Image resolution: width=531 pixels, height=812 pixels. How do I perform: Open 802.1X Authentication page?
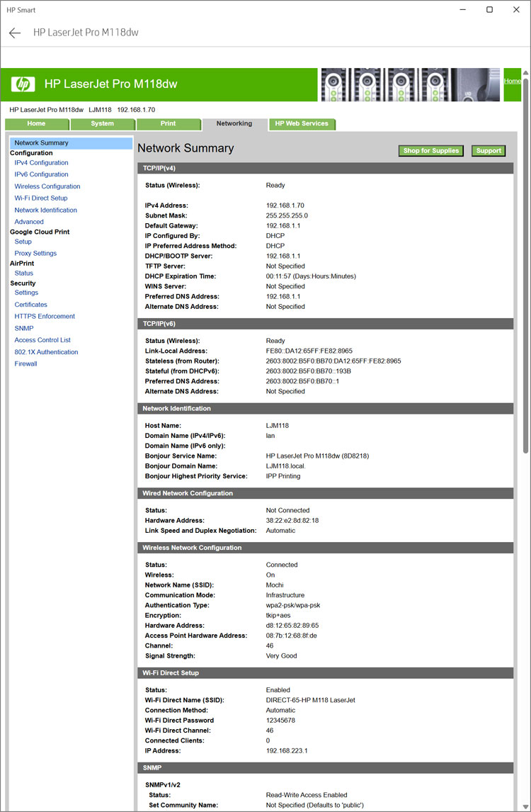pyautogui.click(x=46, y=352)
